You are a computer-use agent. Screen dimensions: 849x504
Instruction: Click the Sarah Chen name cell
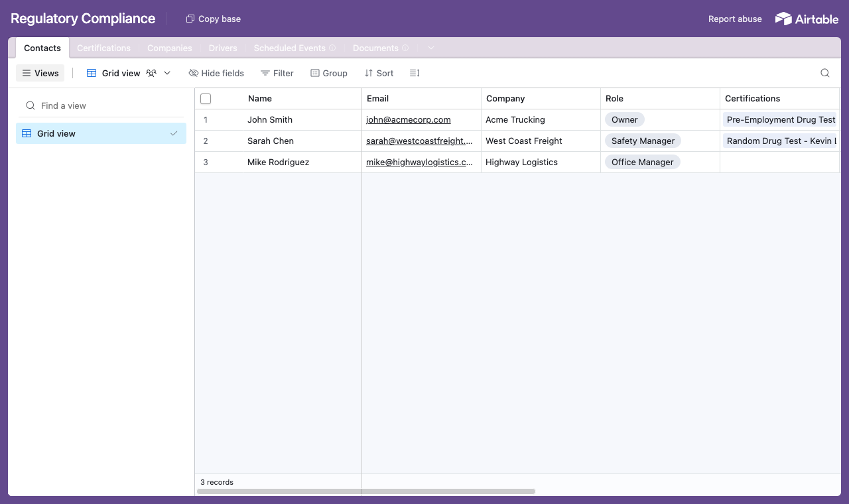pyautogui.click(x=302, y=141)
